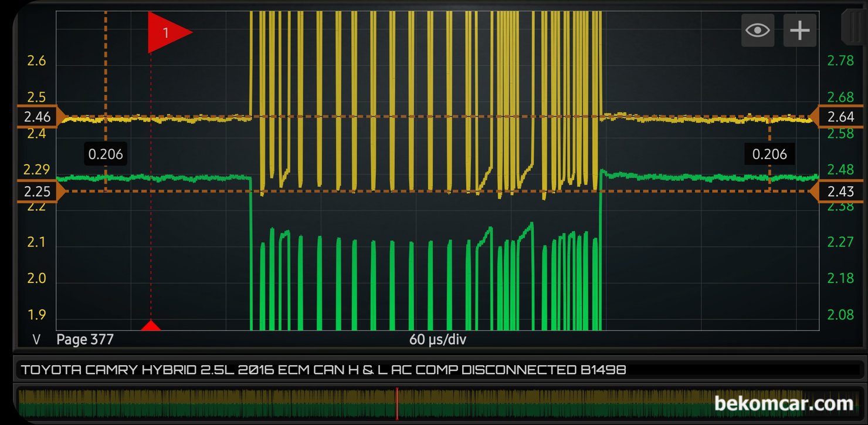868x425 pixels.
Task: Click the right 0.206 delta label
Action: coord(769,154)
